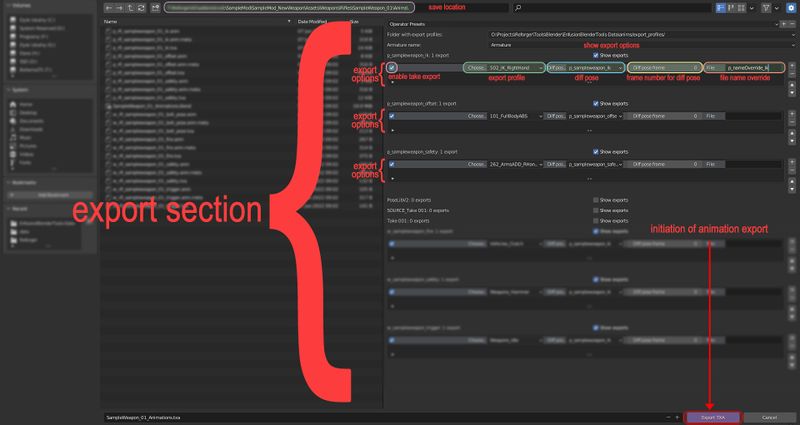
Task: Enable Show exports for PoseLib2
Action: click(x=595, y=199)
